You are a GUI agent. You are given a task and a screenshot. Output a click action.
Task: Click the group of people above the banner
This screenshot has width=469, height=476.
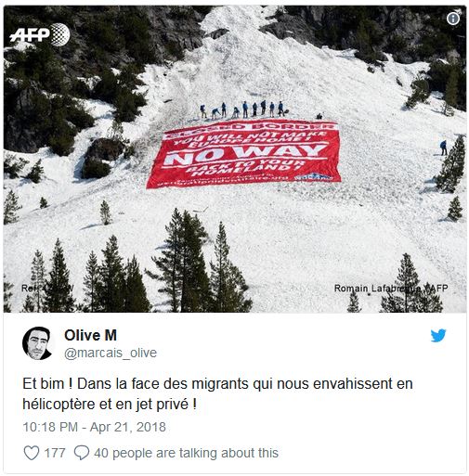(243, 109)
